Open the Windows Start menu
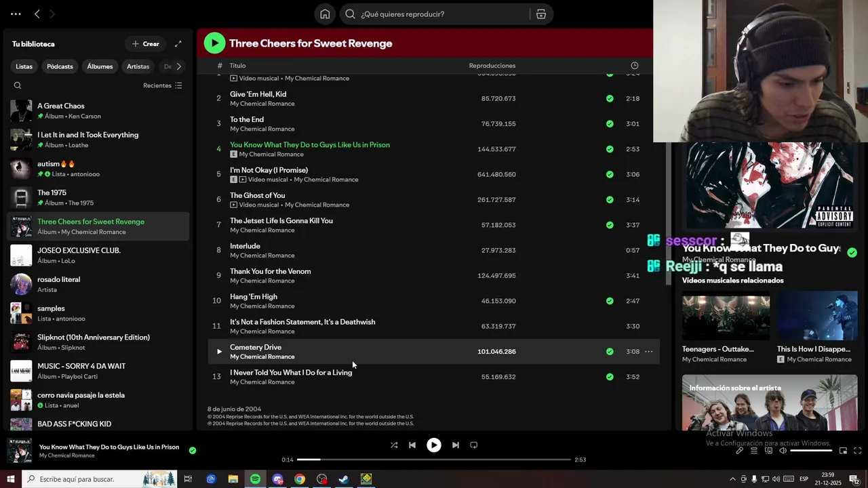This screenshot has height=488, width=868. click(11, 479)
